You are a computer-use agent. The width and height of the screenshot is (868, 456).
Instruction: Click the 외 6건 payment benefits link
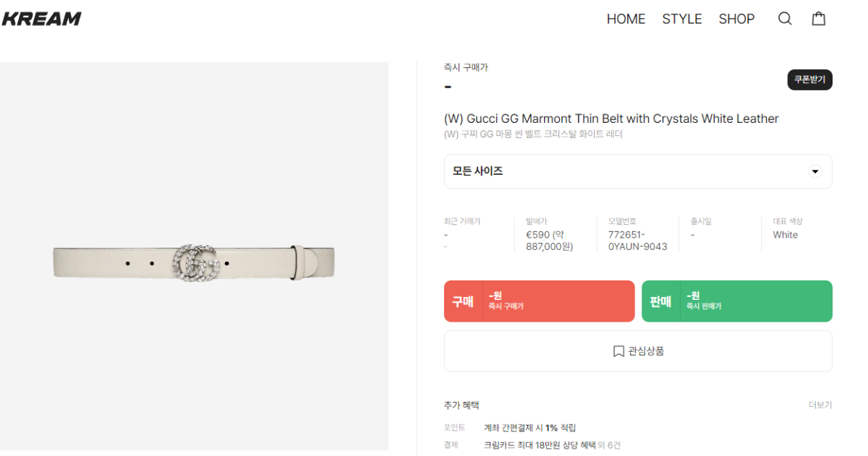click(610, 445)
